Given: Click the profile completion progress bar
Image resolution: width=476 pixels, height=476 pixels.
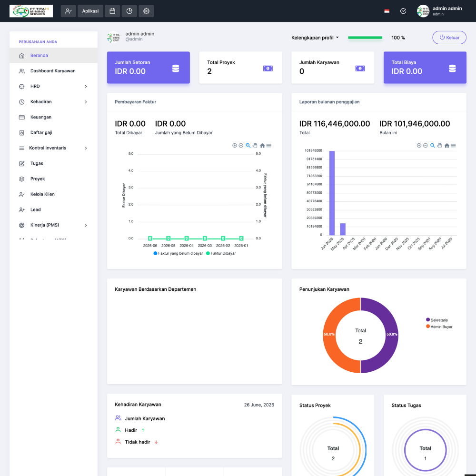Looking at the screenshot, I should tap(365, 38).
